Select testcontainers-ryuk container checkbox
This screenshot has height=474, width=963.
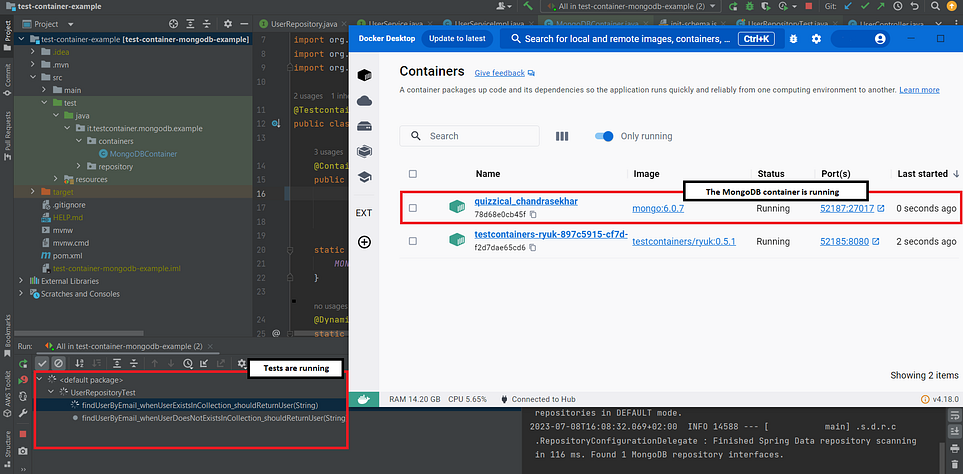[413, 241]
